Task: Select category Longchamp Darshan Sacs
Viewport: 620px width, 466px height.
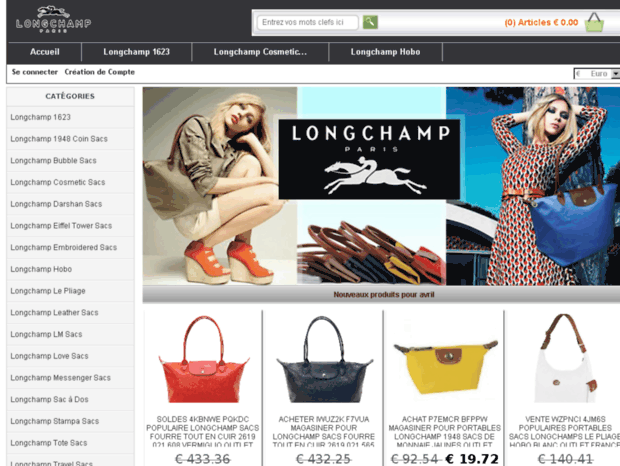Action: 70,204
